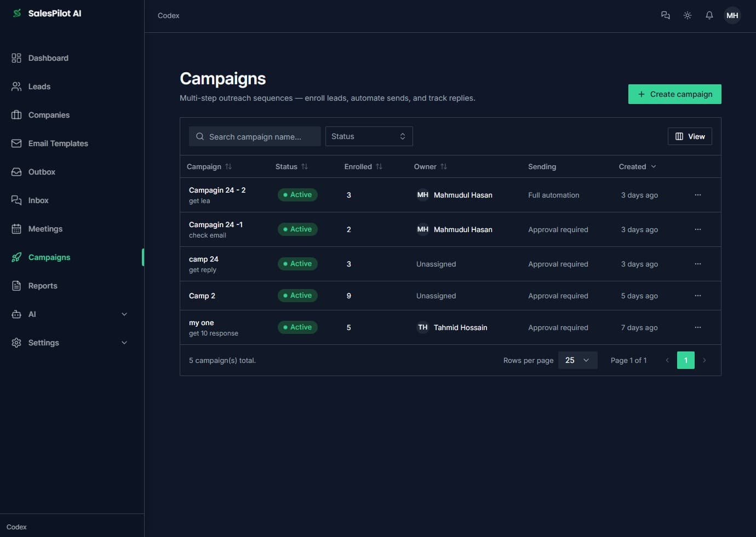The width and height of the screenshot is (756, 537).
Task: Click TH avatar in my one row
Action: [423, 327]
